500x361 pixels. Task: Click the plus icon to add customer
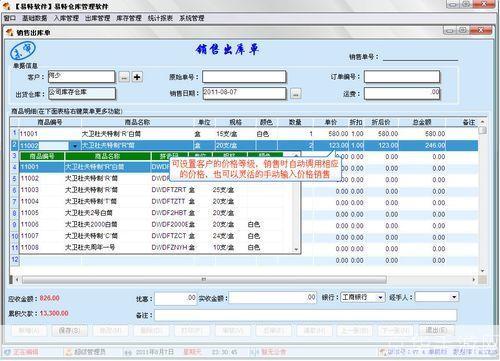coord(137,77)
